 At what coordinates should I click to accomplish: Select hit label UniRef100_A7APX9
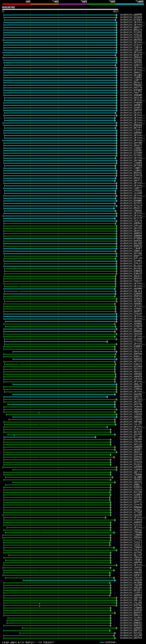pos(131,520)
